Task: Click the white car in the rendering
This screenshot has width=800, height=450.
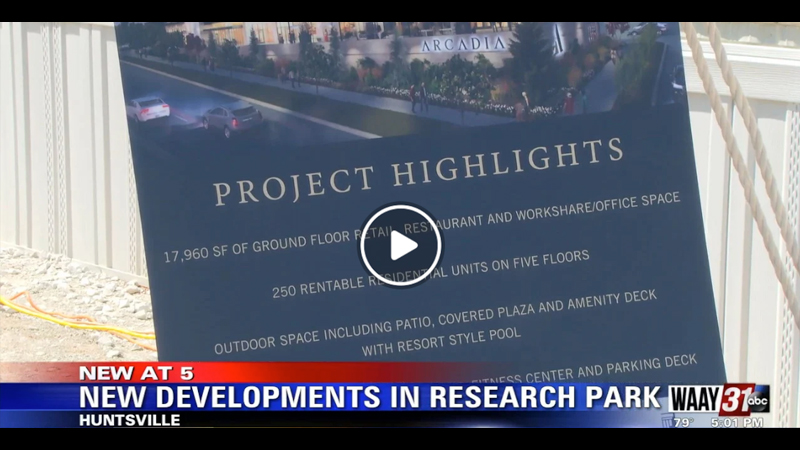Action: tap(147, 107)
